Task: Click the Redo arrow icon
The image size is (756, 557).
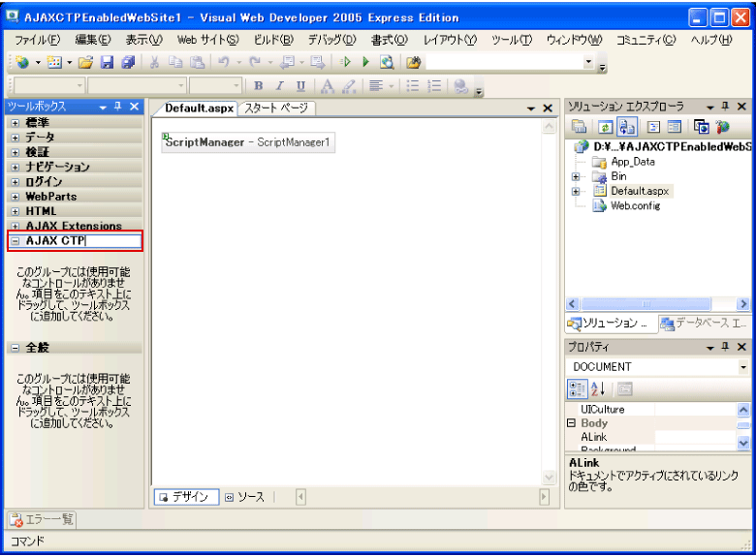Action: click(x=255, y=62)
